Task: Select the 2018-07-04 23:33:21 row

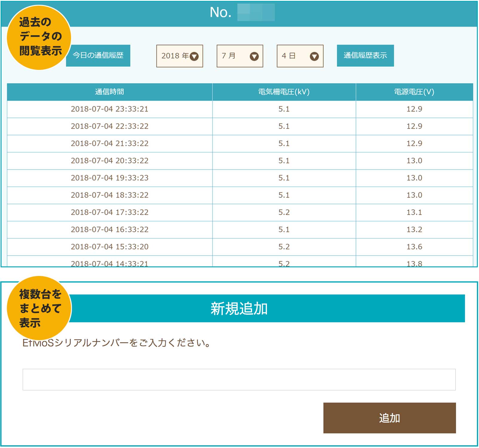Action: point(110,109)
